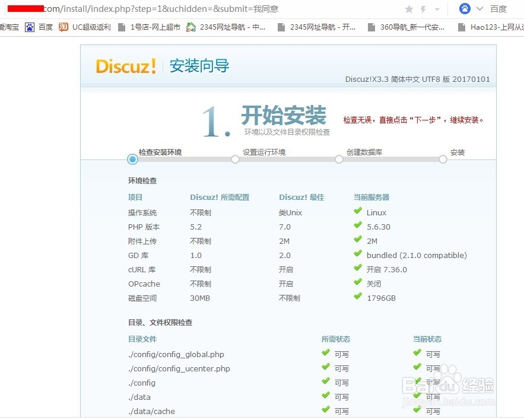Click the address bar URL text
The image size is (524, 420).
click(x=161, y=9)
